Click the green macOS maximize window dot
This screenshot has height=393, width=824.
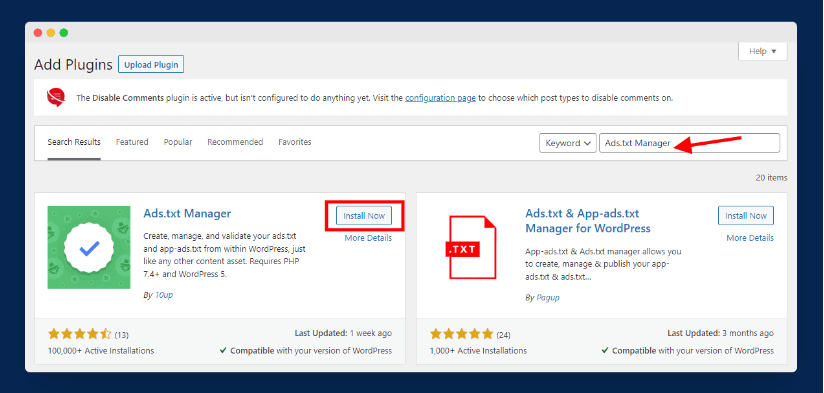[64, 33]
